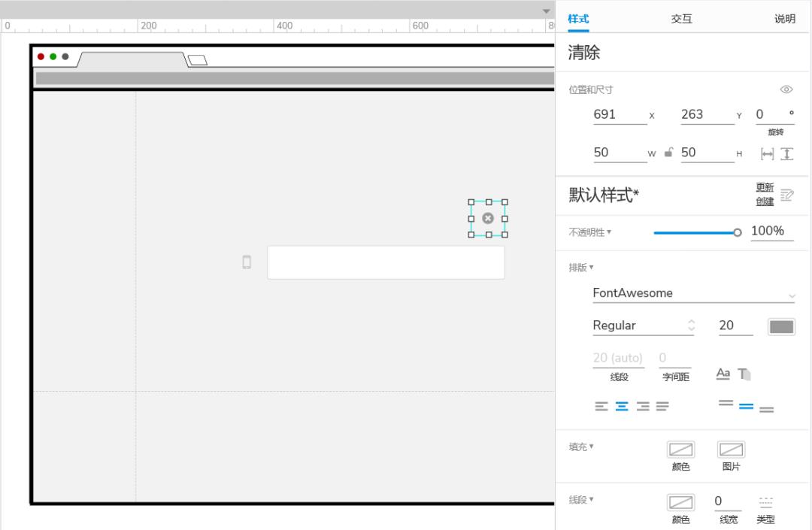Open the style manager edit icon
812x530 pixels.
pyautogui.click(x=787, y=195)
